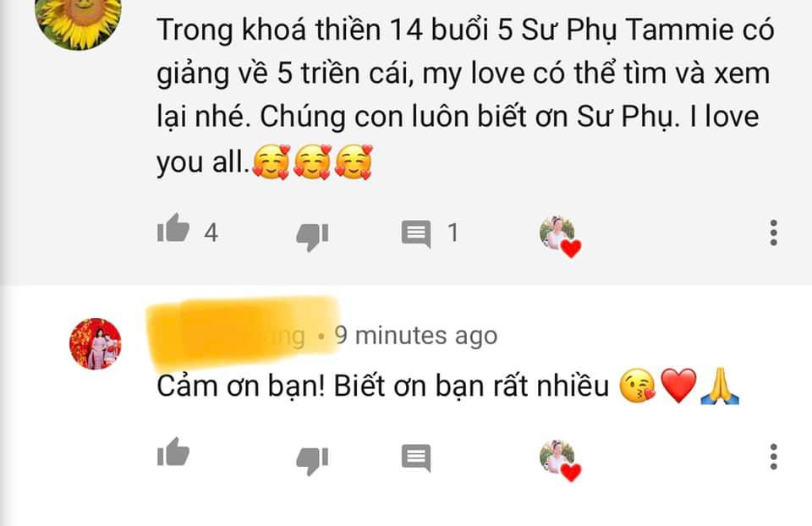Click the smiling hearts emoji row
The image size is (812, 526).
click(312, 162)
